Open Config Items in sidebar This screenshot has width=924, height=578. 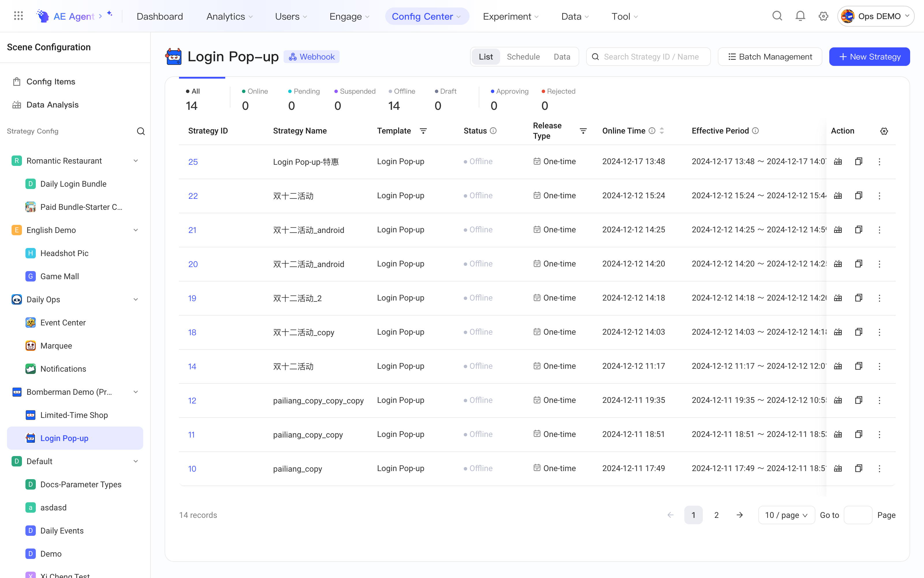click(75, 81)
